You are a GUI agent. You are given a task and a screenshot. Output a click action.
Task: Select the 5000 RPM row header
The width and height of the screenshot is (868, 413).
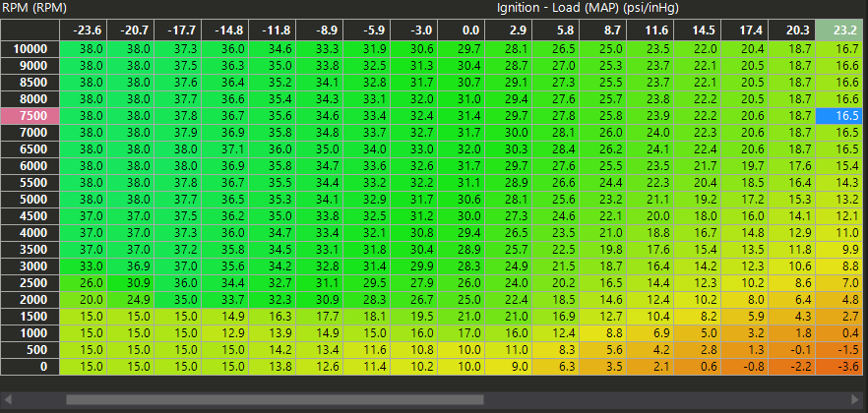pyautogui.click(x=30, y=200)
